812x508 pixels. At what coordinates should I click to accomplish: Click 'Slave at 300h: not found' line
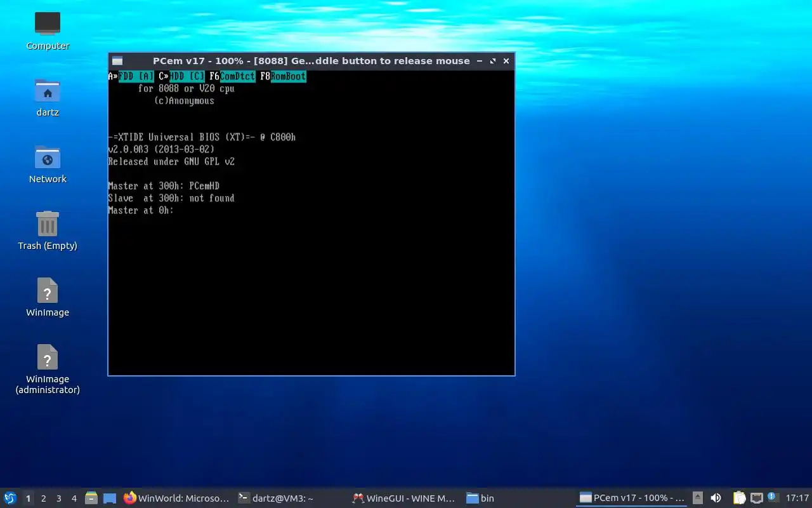click(x=171, y=198)
